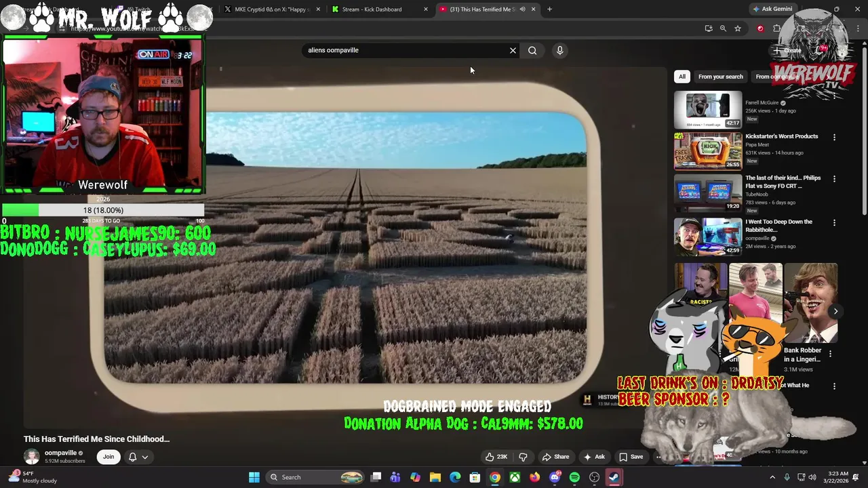Save the video to a playlist
Image resolution: width=868 pixels, height=488 pixels.
click(631, 457)
